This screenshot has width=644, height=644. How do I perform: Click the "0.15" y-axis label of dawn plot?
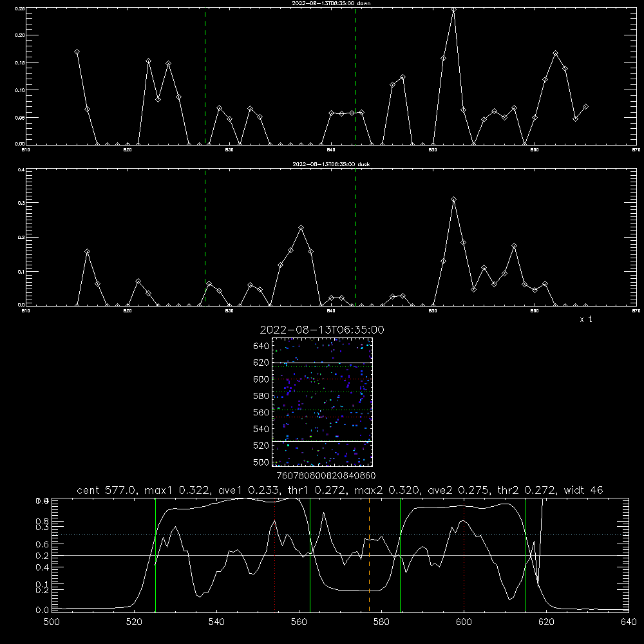[20, 63]
